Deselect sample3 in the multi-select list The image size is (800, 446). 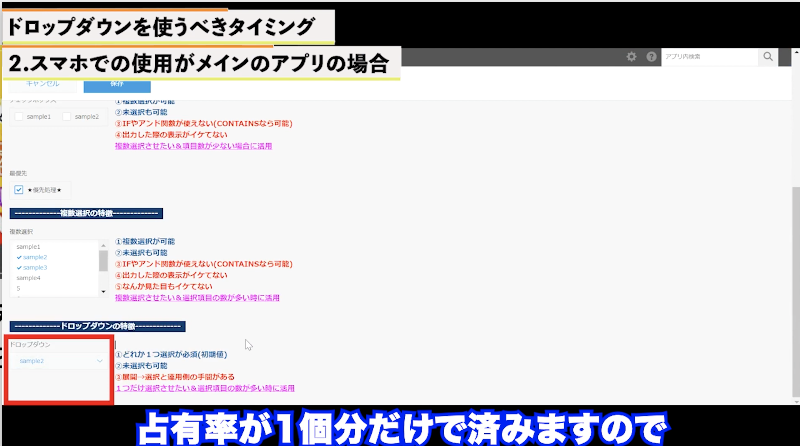coord(34,267)
